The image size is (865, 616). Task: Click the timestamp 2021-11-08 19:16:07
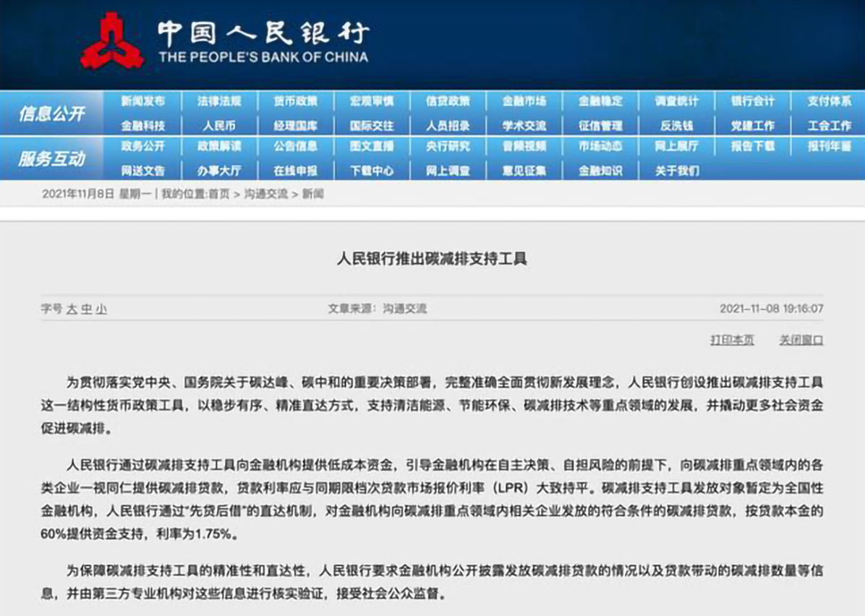click(771, 309)
